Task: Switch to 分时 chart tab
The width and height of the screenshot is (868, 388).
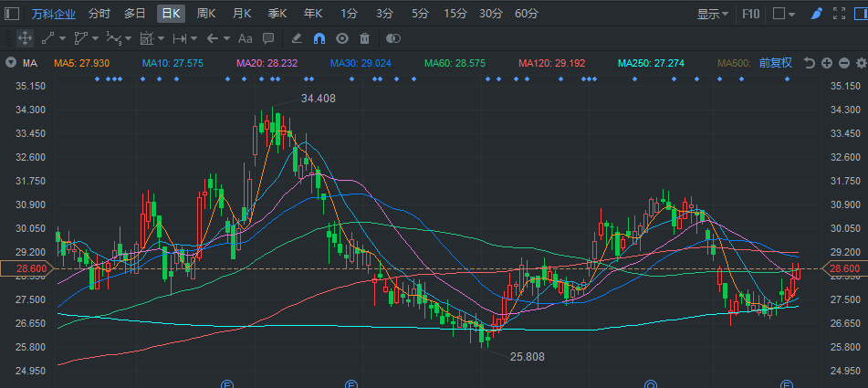Action: tap(99, 14)
